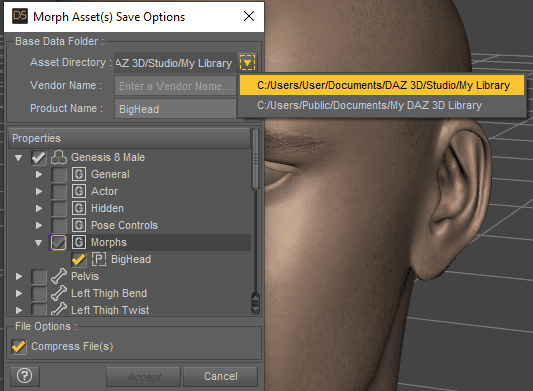Screen dimensions: 533x391
Task: Check the Left Thigh Bend checkbox
Action: tap(39, 293)
